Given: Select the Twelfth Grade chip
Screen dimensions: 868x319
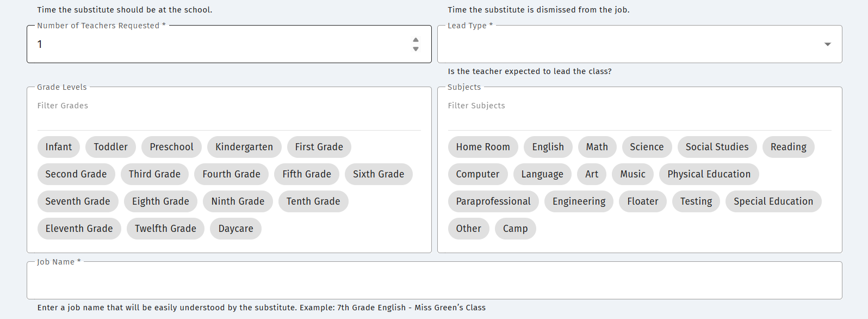Looking at the screenshot, I should pos(165,229).
